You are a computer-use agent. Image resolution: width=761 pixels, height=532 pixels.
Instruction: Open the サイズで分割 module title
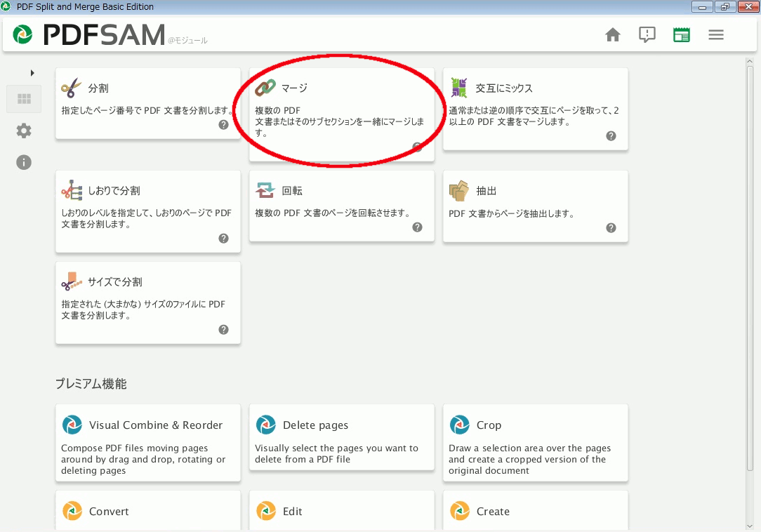pyautogui.click(x=115, y=282)
